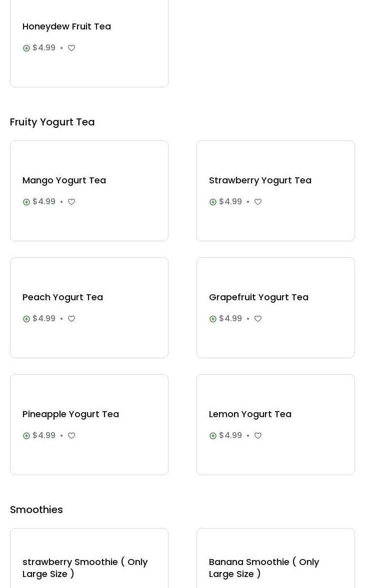Viewport: 375px width, 588px height.
Task: Add Honeydew Fruit Tea to order
Action: (x=26, y=48)
